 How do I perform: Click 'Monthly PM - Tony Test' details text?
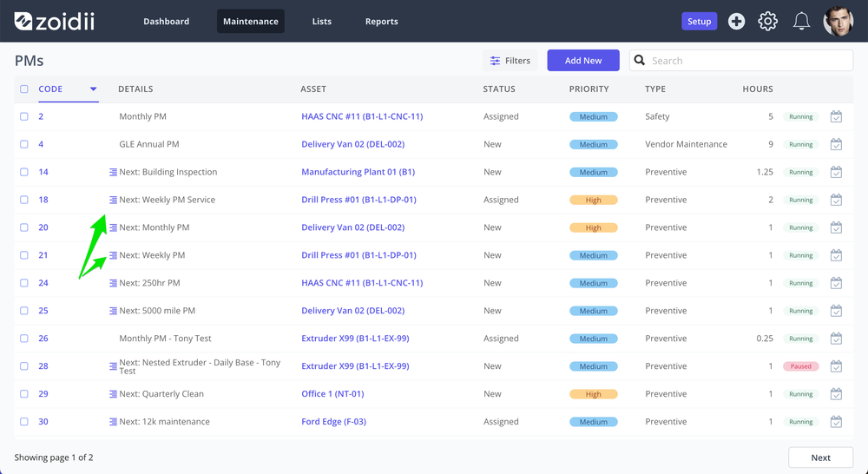click(x=165, y=339)
